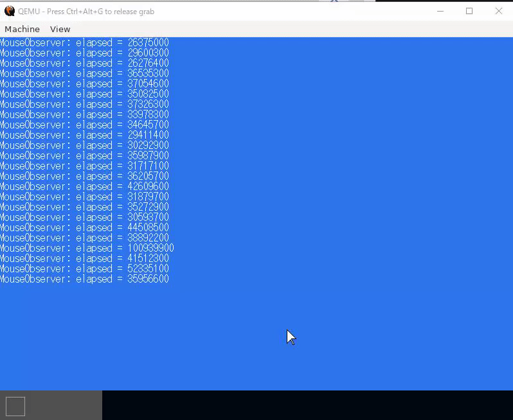This screenshot has height=420, width=513.
Task: Click the line reading elapsed = 52335100
Action: click(84, 269)
